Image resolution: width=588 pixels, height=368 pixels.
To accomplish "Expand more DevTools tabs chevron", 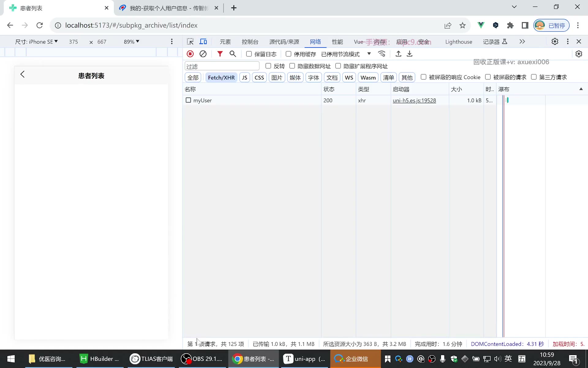I will click(522, 41).
